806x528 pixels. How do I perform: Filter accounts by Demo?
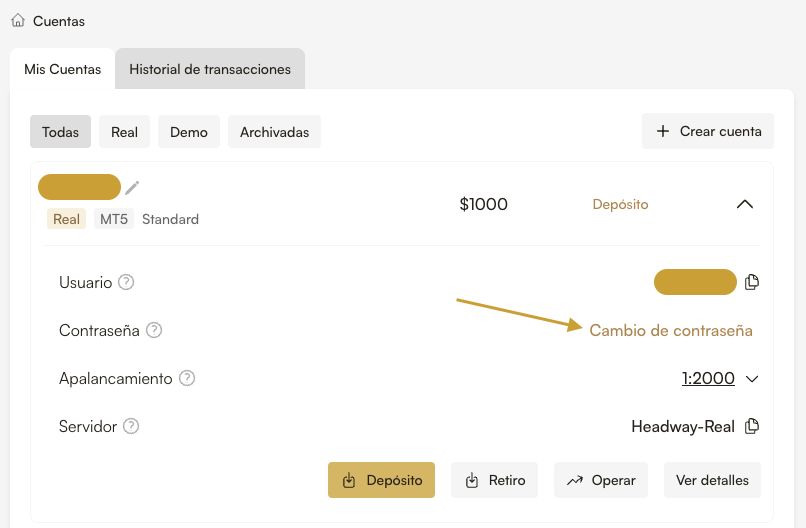pyautogui.click(x=189, y=131)
